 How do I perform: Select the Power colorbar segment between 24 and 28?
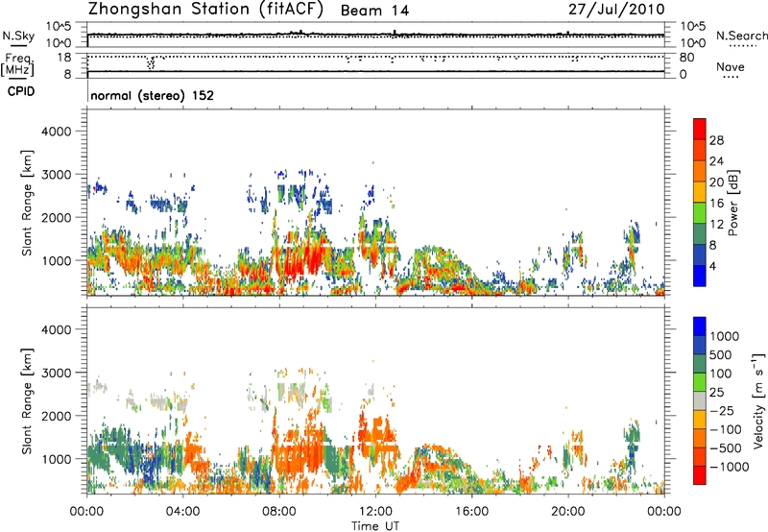pyautogui.click(x=700, y=150)
